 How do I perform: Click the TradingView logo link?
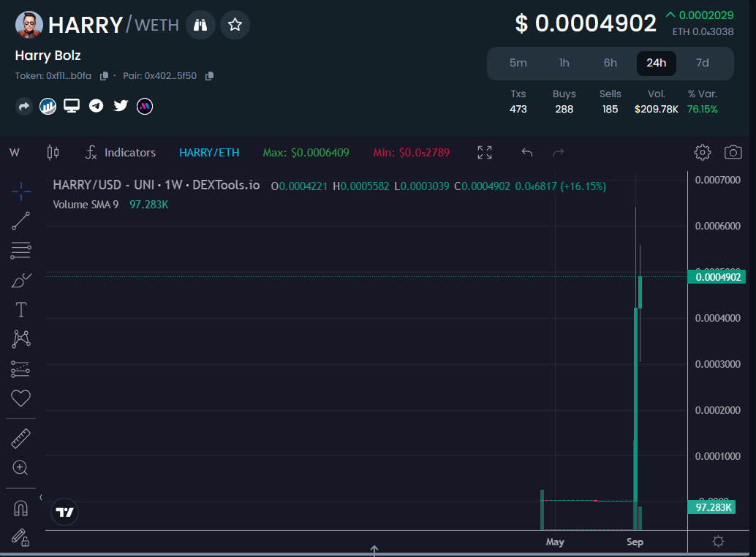pos(64,512)
